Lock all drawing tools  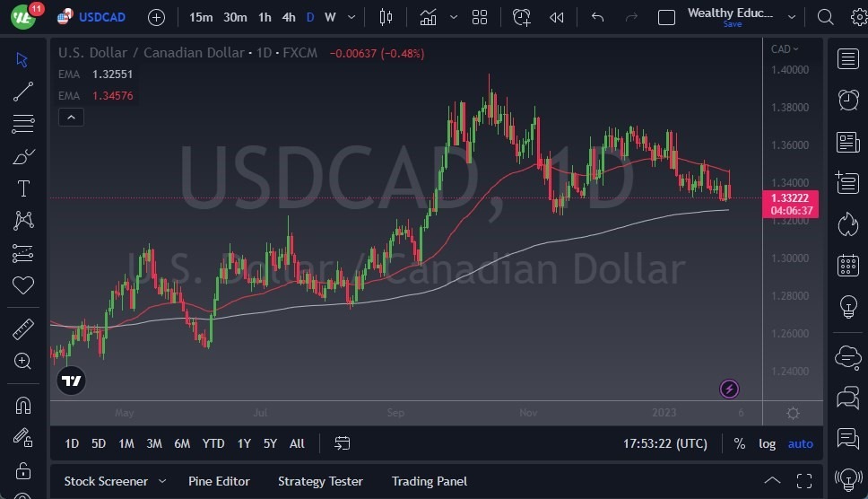pyautogui.click(x=22, y=471)
